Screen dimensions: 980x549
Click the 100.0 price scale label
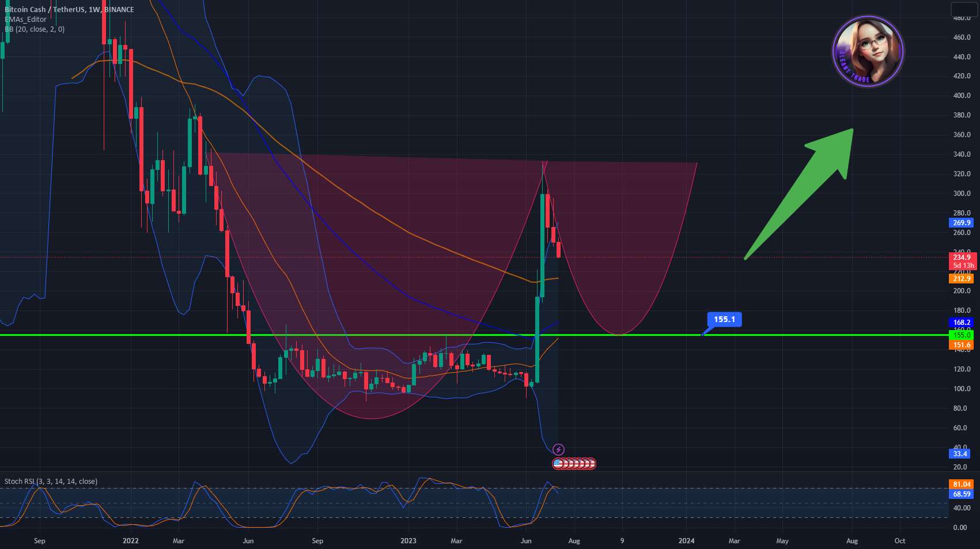point(962,388)
